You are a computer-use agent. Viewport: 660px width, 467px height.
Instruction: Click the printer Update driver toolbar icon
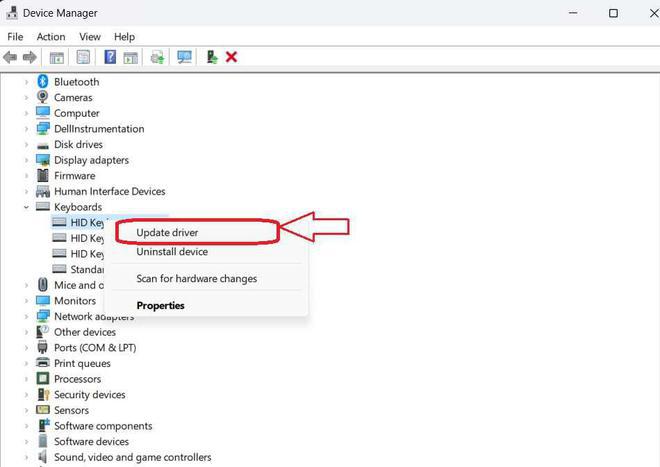tap(157, 57)
